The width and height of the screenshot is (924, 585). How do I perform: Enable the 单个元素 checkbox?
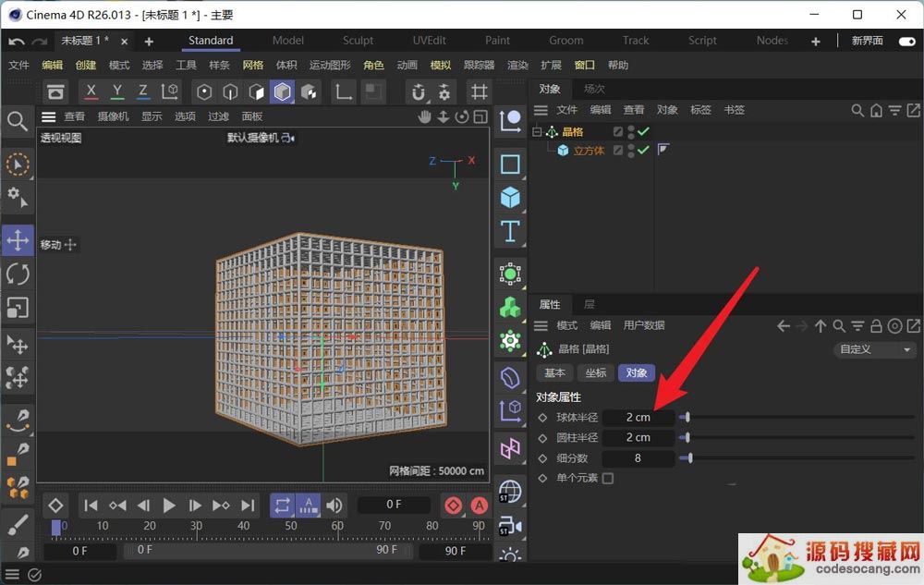click(x=607, y=479)
